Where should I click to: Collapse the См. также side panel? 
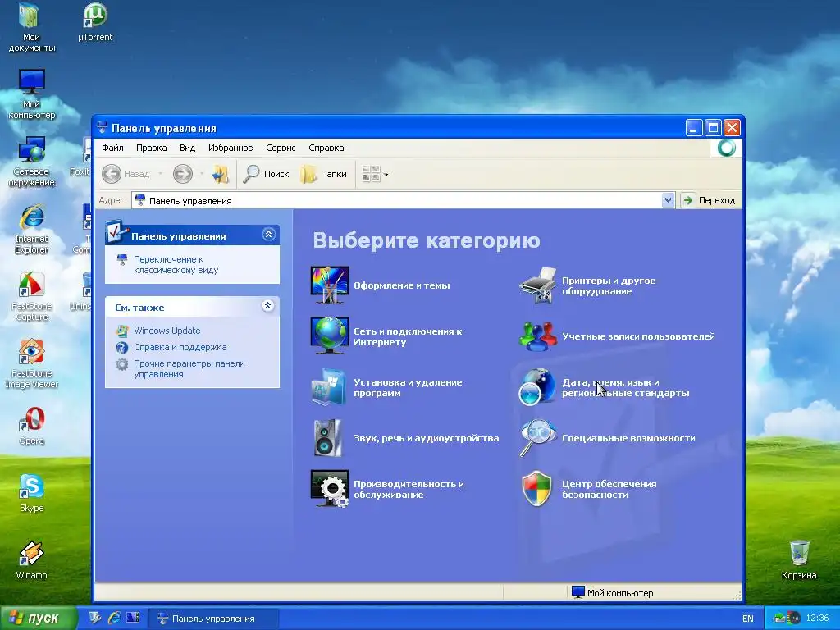[x=268, y=306]
